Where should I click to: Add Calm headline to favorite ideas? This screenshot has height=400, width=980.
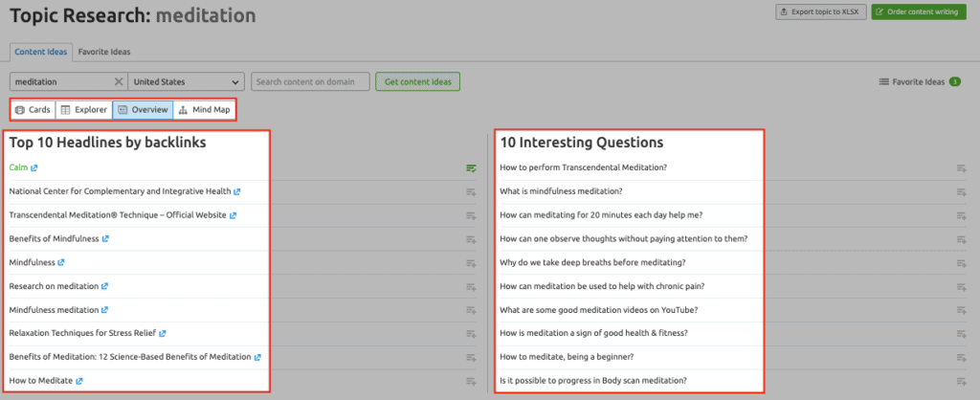click(471, 168)
